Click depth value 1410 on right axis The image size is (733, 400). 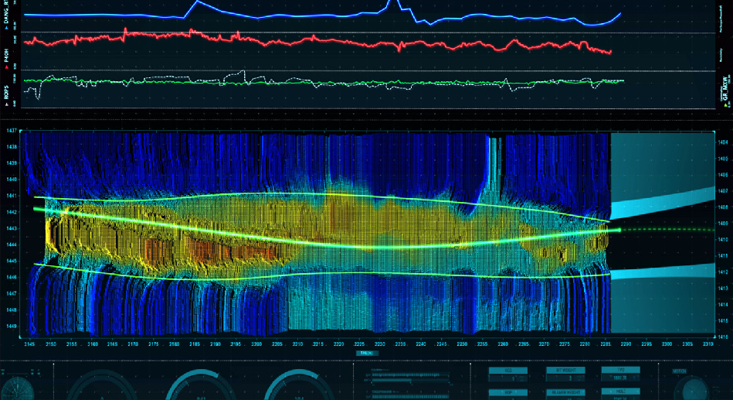[x=723, y=239]
